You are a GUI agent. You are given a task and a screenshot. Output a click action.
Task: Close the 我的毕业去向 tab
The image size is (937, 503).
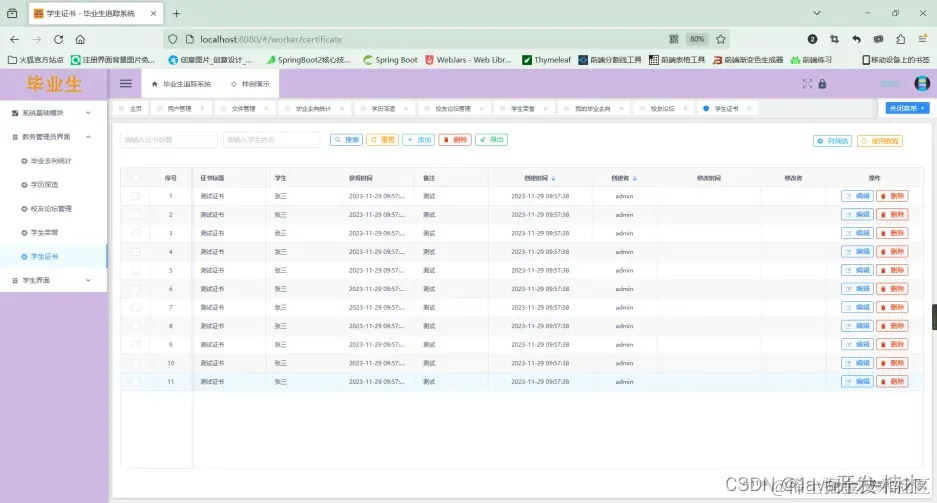pyautogui.click(x=621, y=109)
